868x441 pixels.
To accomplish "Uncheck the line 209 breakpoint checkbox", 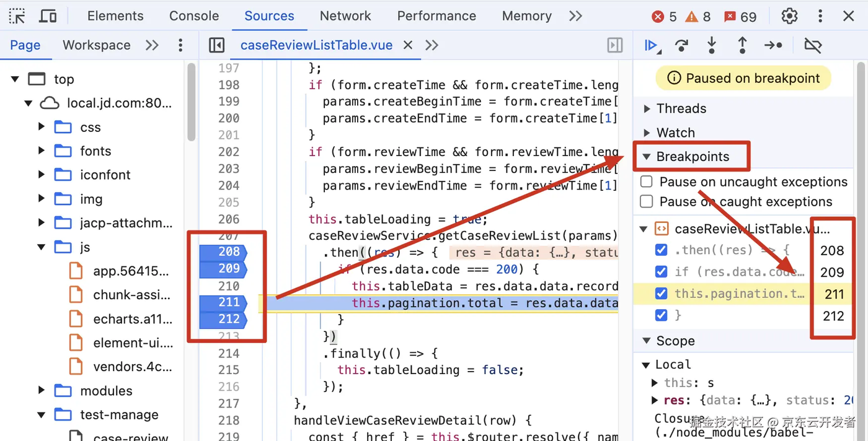I will pyautogui.click(x=662, y=272).
